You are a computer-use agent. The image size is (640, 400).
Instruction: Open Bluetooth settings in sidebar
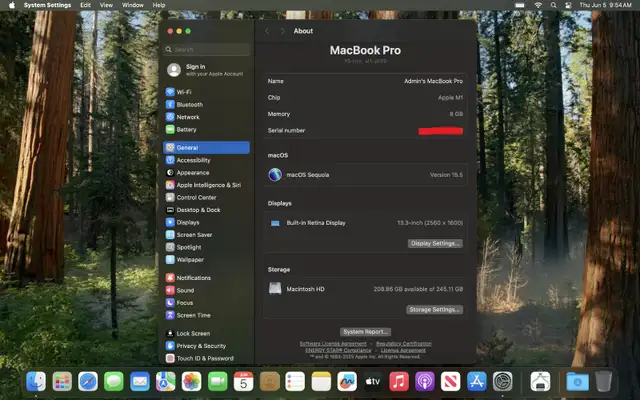[x=206, y=104]
